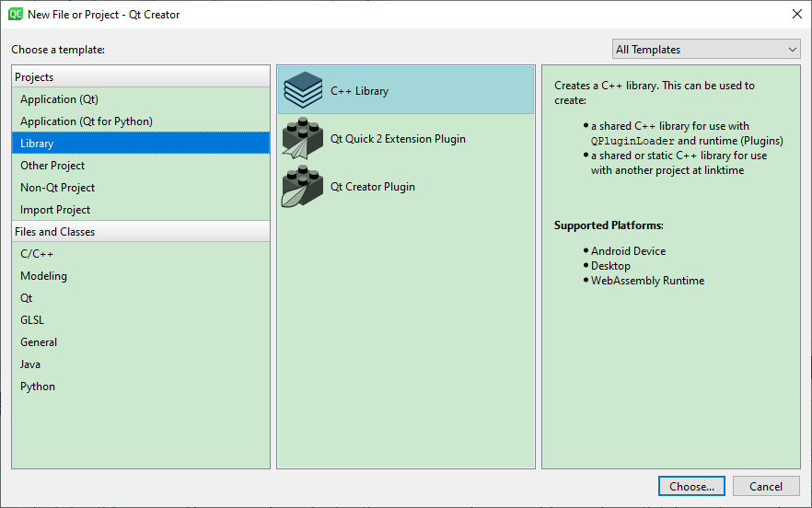This screenshot has height=508, width=812.
Task: Click the Projects section header
Action: coord(141,76)
